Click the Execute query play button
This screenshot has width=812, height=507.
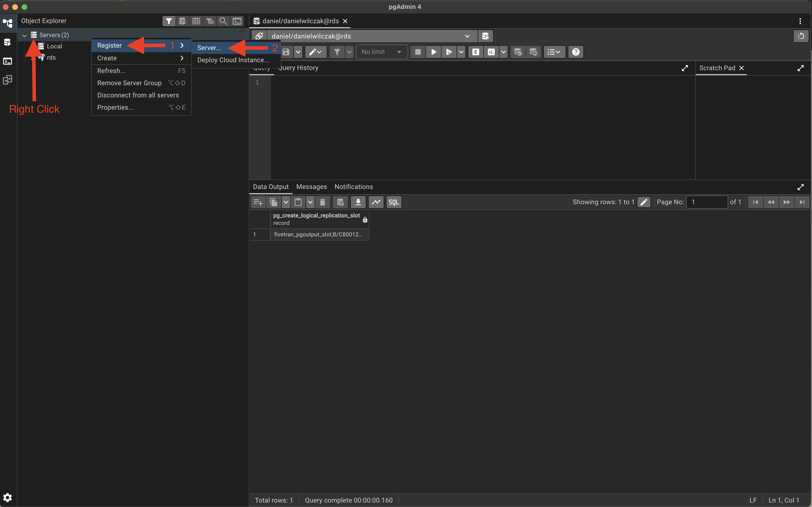(433, 52)
